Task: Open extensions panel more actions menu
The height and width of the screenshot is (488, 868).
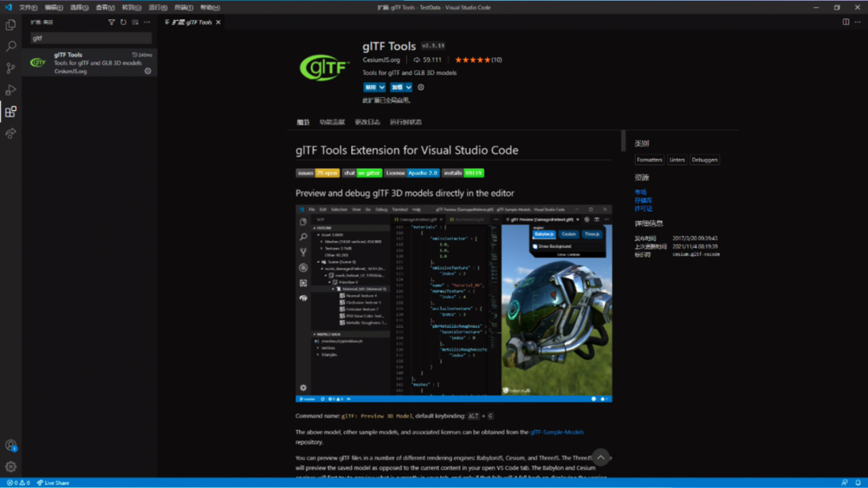Action: click(x=147, y=23)
